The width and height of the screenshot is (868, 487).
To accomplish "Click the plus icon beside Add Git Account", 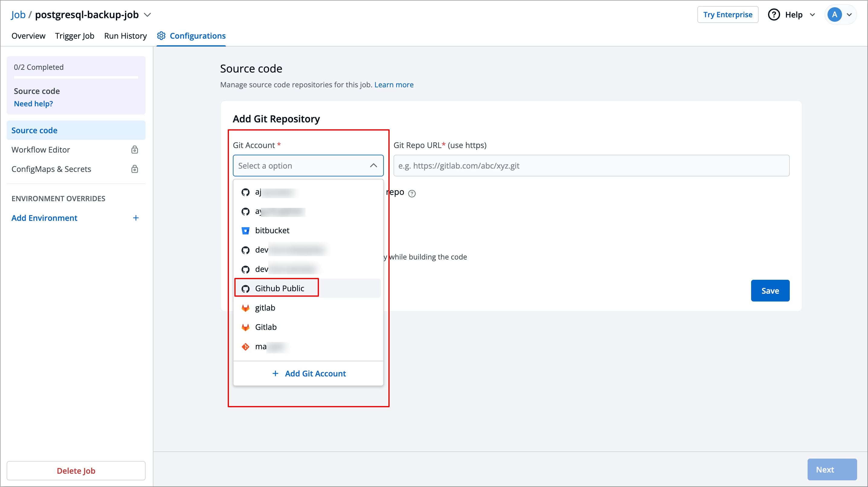I will 275,373.
